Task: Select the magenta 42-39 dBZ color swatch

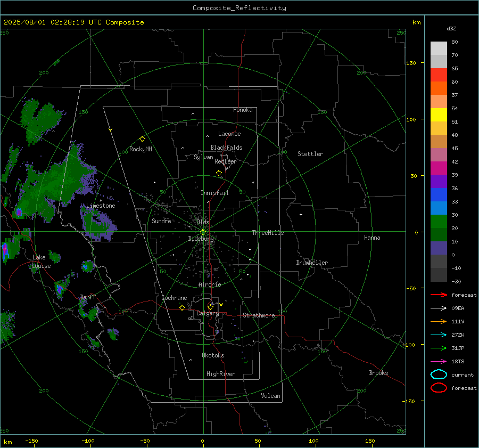Action: (439, 168)
